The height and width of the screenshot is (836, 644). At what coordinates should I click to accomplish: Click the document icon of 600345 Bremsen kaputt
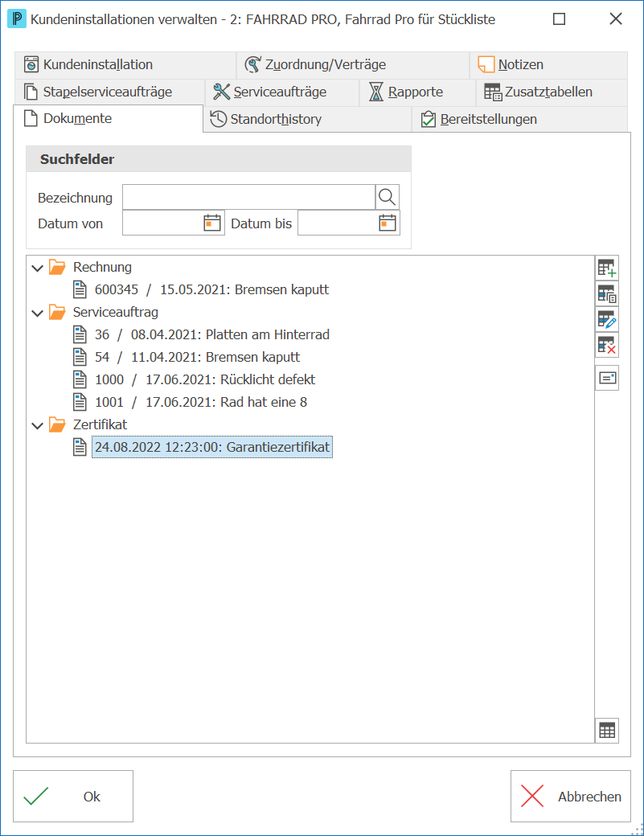click(x=80, y=289)
